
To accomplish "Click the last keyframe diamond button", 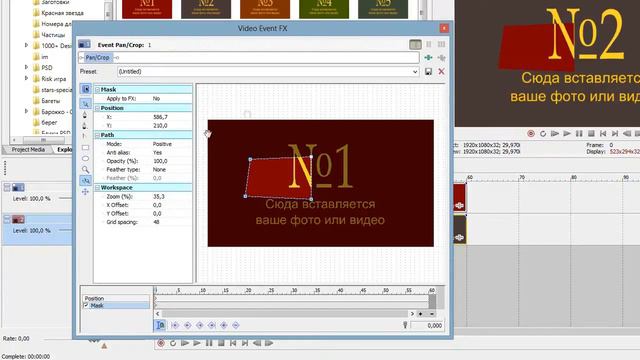I will coord(236,325).
